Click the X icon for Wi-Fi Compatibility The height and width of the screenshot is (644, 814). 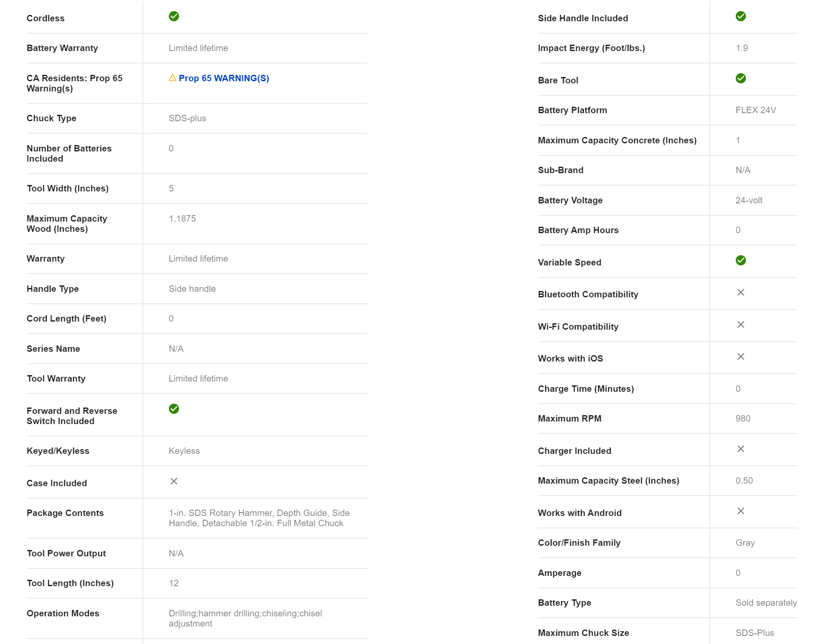pos(740,325)
